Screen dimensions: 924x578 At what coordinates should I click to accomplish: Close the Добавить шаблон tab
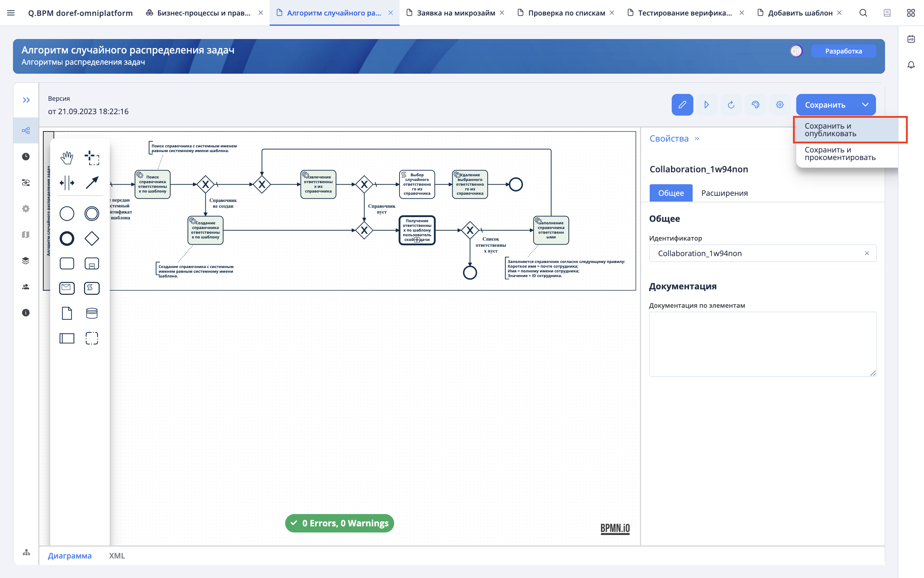tap(839, 13)
